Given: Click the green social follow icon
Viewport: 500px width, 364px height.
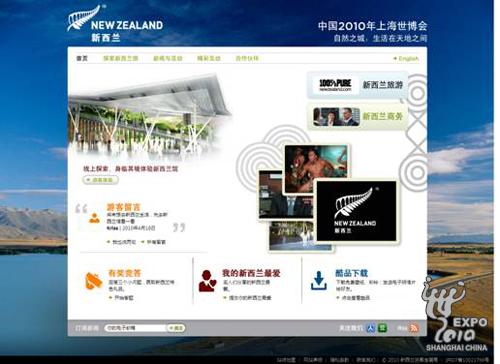Looking at the screenshot, I should [382, 328].
